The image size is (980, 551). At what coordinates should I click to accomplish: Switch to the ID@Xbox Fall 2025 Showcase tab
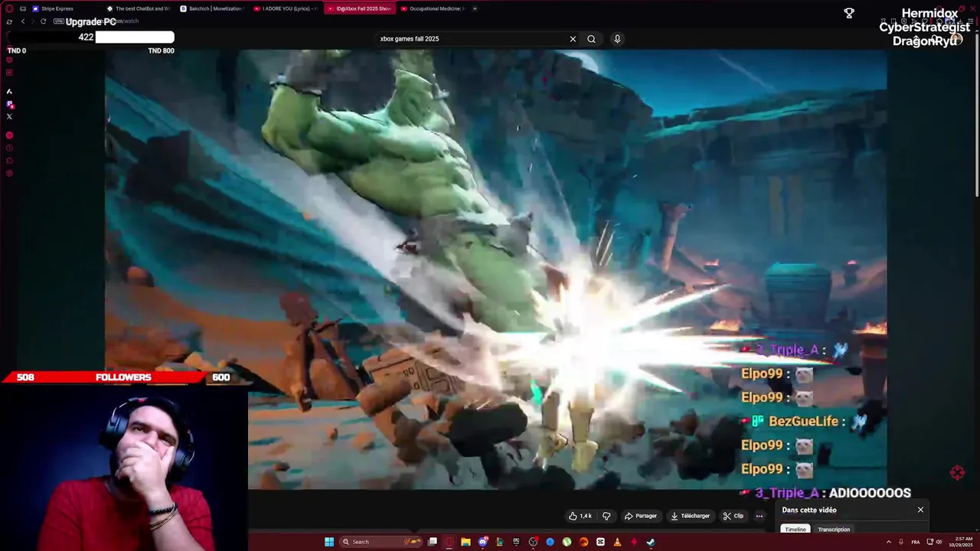[x=358, y=8]
